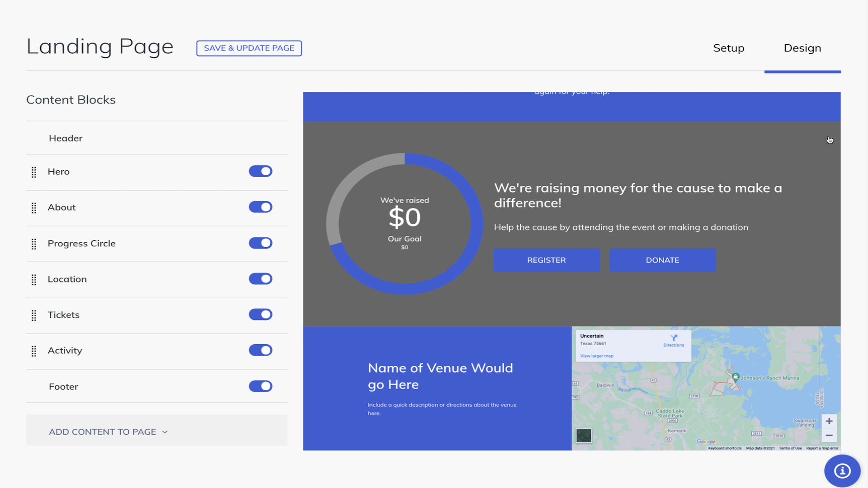This screenshot has height=488, width=868.
Task: Toggle off the Hero block
Action: 260,171
